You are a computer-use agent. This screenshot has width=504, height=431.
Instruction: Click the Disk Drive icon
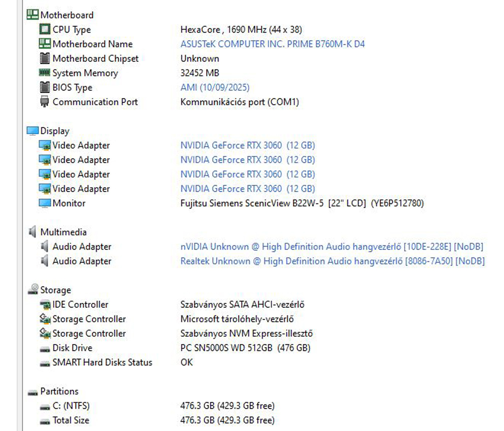pos(45,349)
